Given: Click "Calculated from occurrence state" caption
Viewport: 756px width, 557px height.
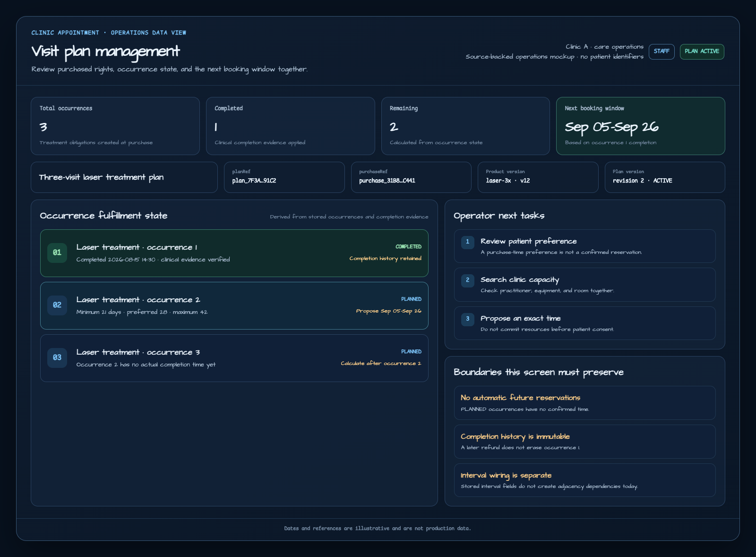Looking at the screenshot, I should tap(436, 143).
